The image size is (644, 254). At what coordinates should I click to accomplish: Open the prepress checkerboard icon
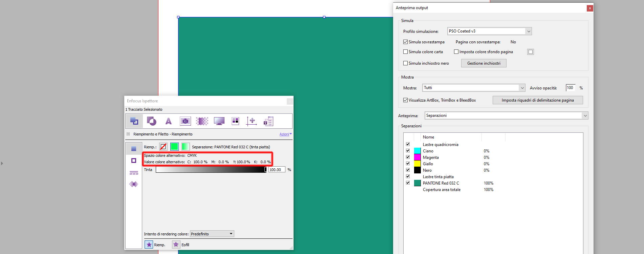(202, 121)
